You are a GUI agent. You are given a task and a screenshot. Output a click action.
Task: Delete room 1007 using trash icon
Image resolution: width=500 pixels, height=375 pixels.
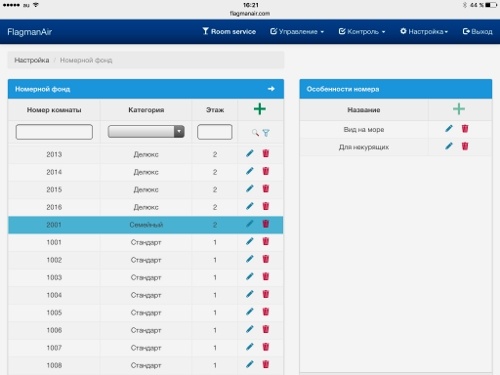(266, 347)
